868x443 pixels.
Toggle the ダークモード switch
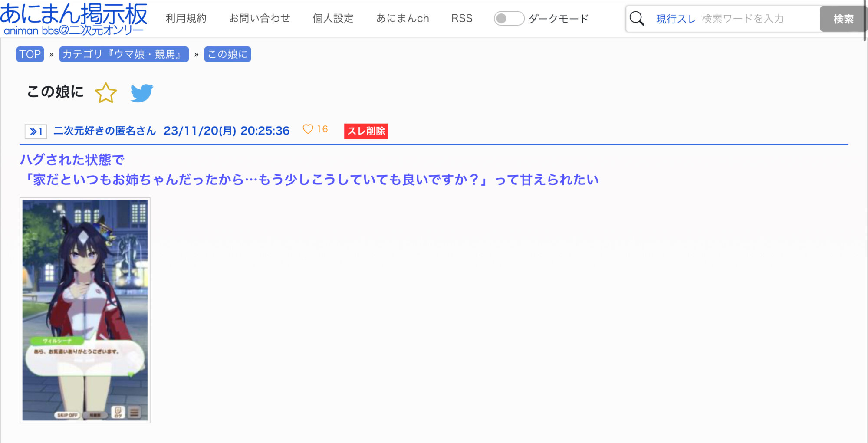pyautogui.click(x=509, y=19)
